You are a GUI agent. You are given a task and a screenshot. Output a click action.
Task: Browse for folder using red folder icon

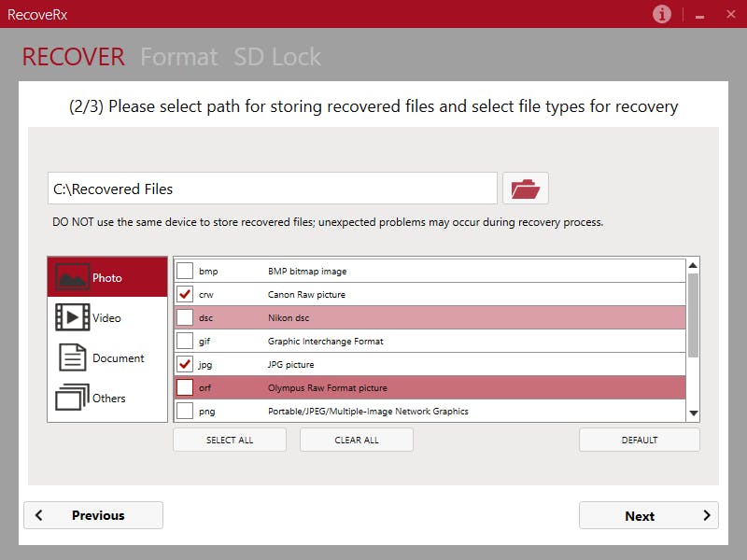pos(526,189)
